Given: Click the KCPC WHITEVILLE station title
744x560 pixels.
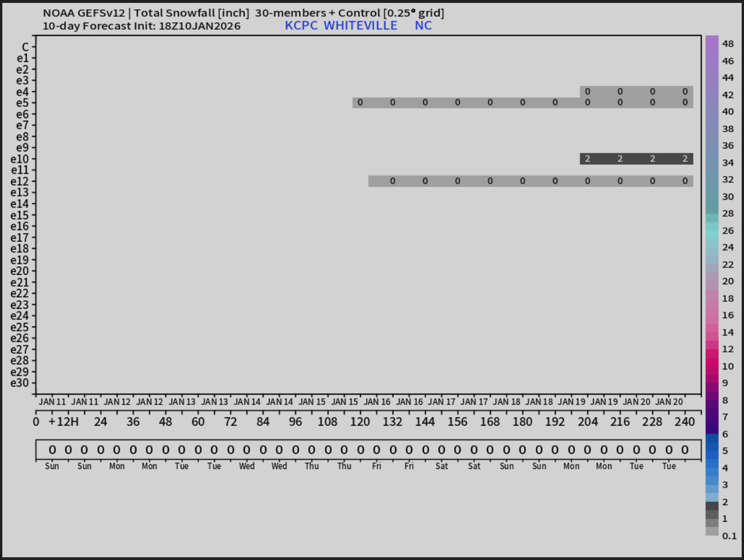Looking at the screenshot, I should tap(341, 26).
